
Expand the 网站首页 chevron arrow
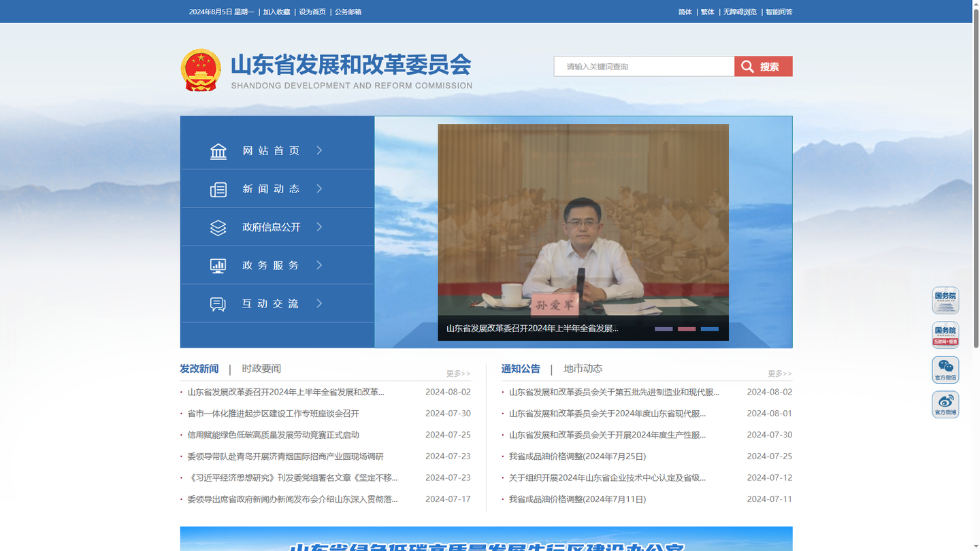point(319,150)
